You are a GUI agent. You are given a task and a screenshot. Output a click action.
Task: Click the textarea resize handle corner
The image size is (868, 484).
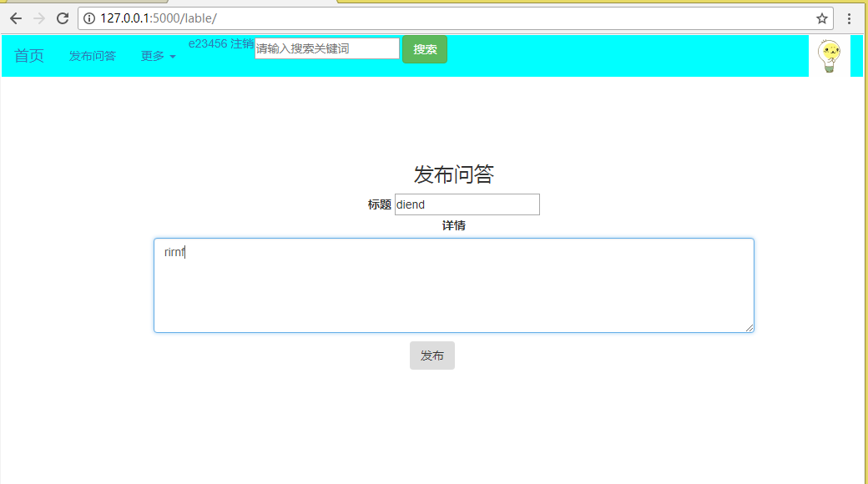(749, 328)
